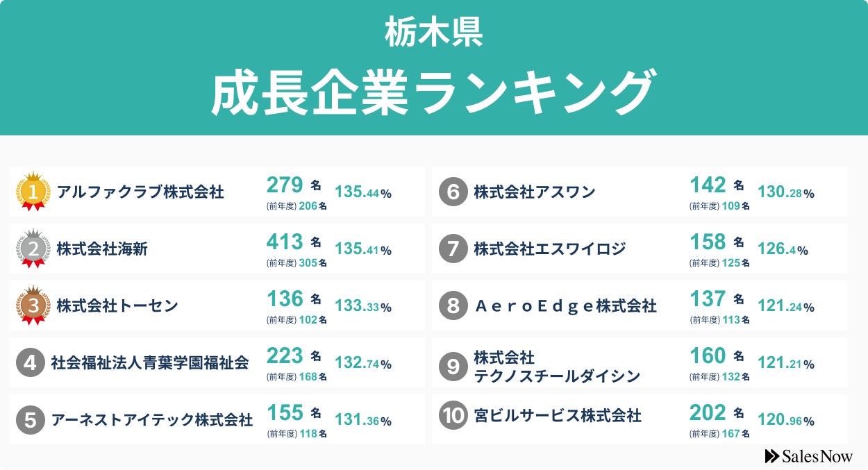
Task: Click the 413 名 employee count
Action: coord(294,242)
